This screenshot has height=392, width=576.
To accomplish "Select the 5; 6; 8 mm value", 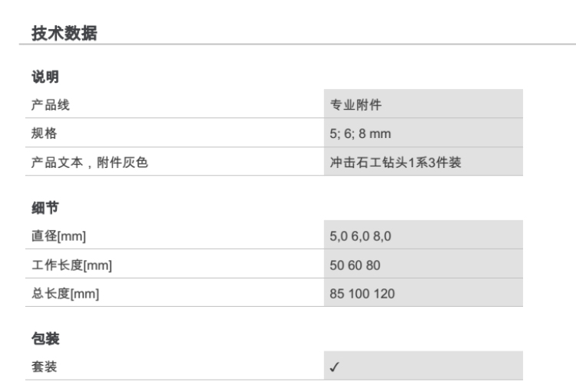I will [x=360, y=133].
